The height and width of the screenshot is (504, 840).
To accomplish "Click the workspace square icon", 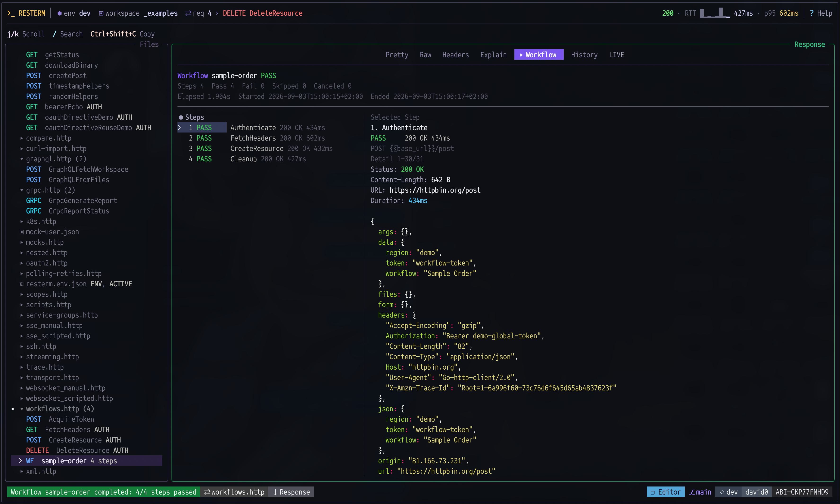I will point(101,13).
